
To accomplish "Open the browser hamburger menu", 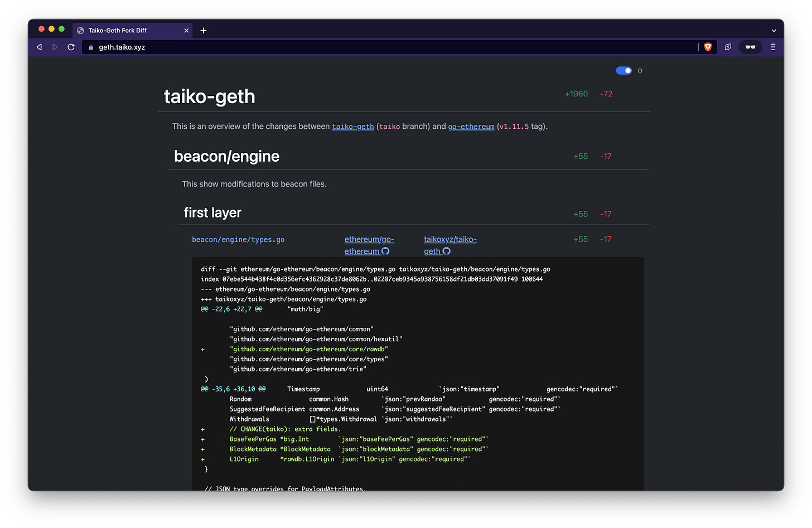I will pyautogui.click(x=773, y=47).
